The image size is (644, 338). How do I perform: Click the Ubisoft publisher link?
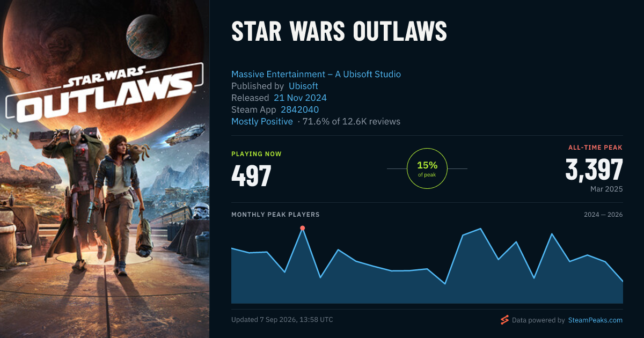pyautogui.click(x=303, y=86)
